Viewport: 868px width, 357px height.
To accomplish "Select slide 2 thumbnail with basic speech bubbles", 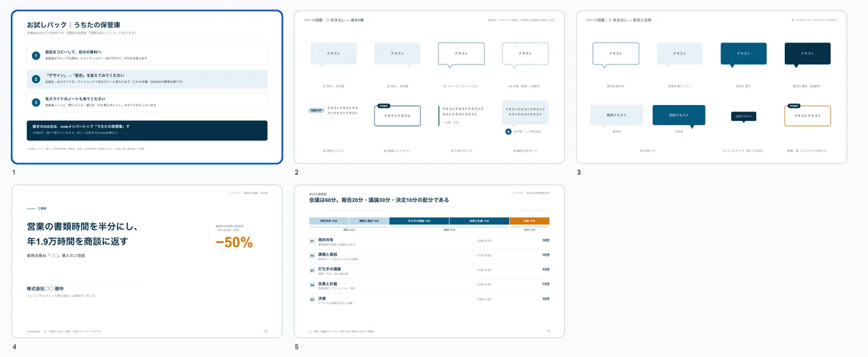I will pos(429,87).
